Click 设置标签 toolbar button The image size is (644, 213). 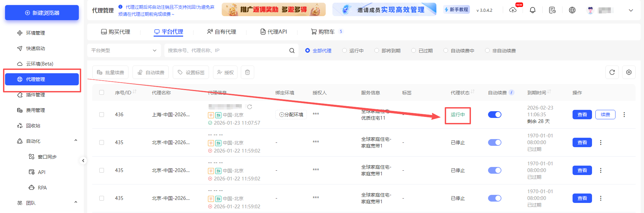(x=191, y=72)
